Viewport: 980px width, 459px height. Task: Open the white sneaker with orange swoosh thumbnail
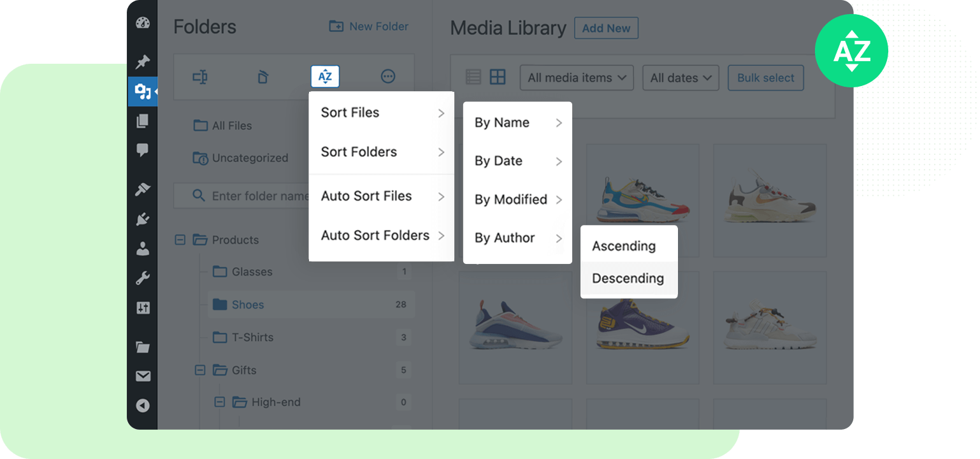coord(770,201)
